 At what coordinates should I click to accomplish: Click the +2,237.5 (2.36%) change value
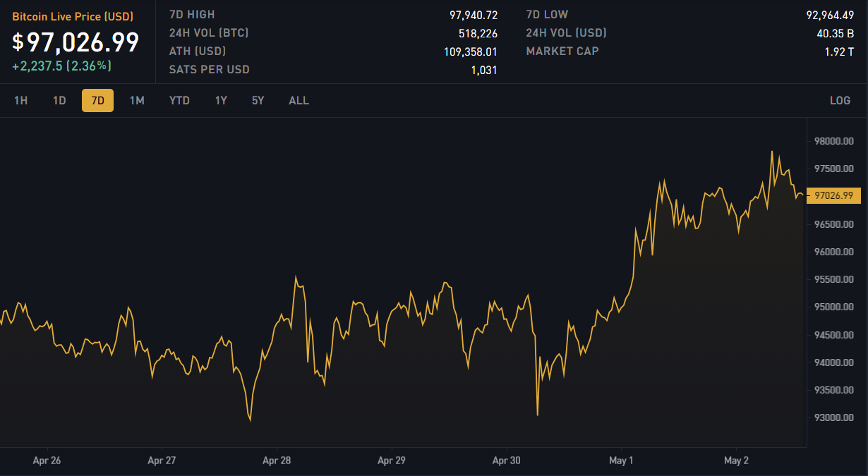click(x=61, y=66)
